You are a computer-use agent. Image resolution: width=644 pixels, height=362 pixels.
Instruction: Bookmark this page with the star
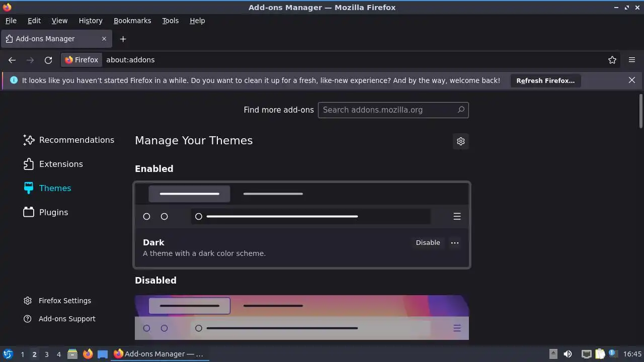click(x=612, y=60)
